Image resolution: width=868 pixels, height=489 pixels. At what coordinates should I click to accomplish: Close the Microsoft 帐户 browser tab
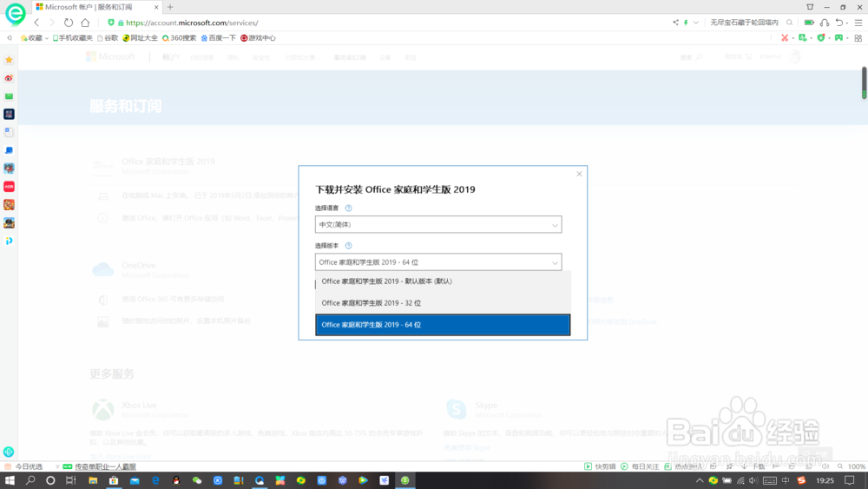[156, 7]
